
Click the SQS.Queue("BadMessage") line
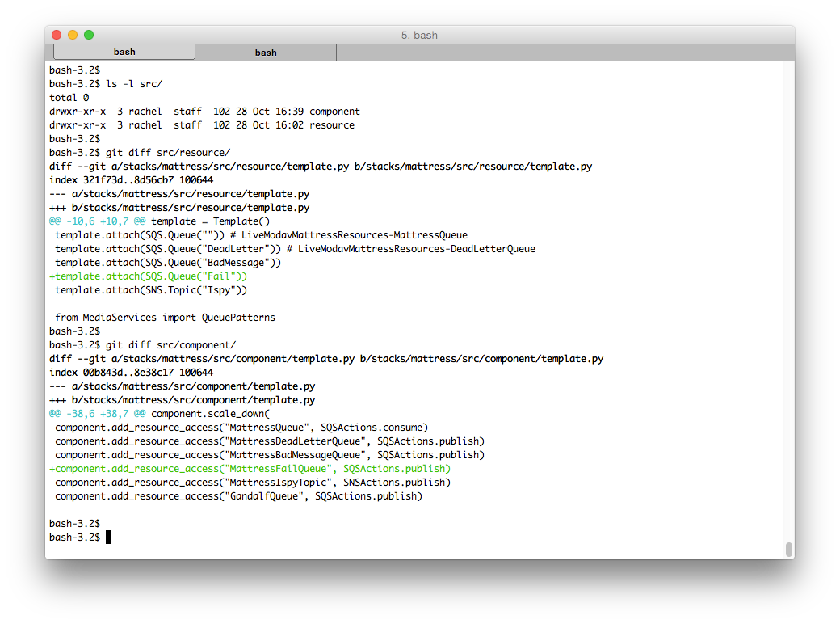pyautogui.click(x=168, y=263)
